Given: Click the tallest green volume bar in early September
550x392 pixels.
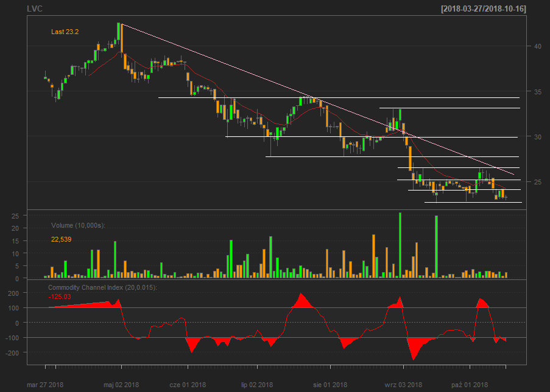Looking at the screenshot, I should click(x=400, y=245).
